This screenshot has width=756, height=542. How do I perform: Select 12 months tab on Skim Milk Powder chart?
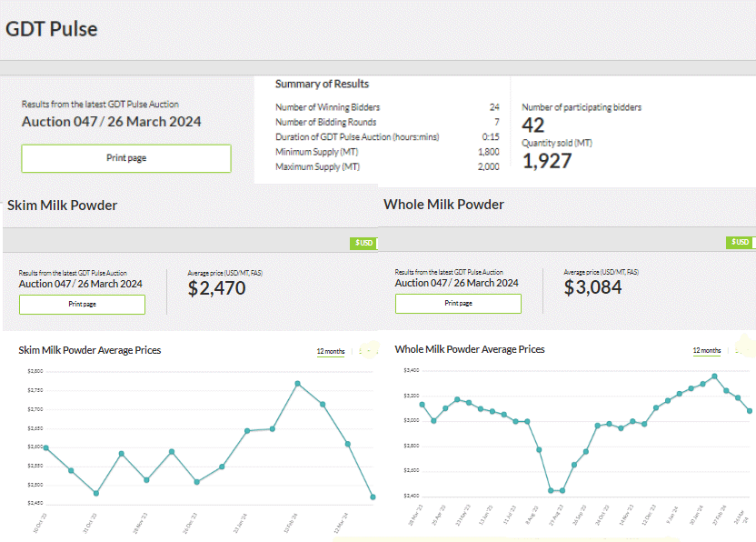(331, 351)
